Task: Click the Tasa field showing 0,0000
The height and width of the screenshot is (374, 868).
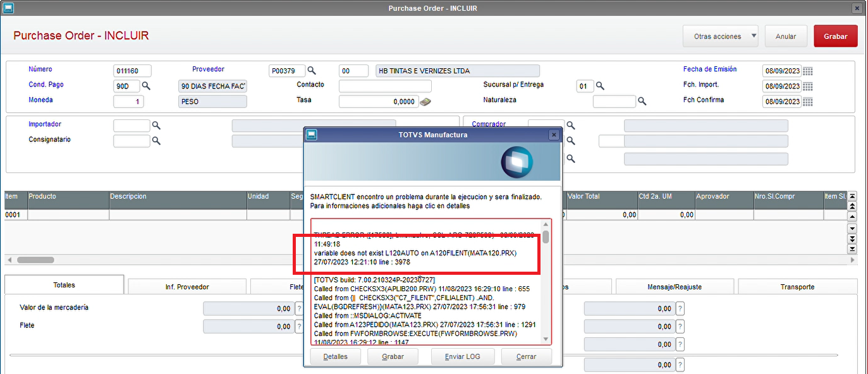Action: pyautogui.click(x=378, y=101)
